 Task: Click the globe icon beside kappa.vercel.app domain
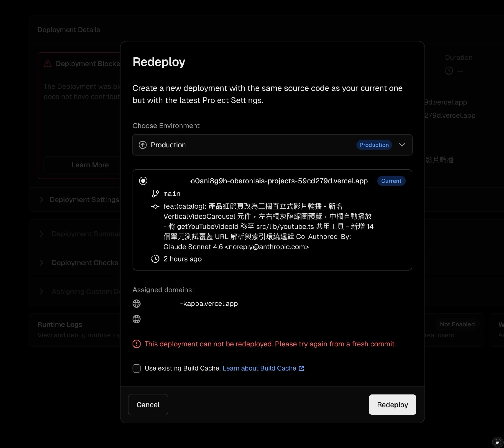pos(136,304)
